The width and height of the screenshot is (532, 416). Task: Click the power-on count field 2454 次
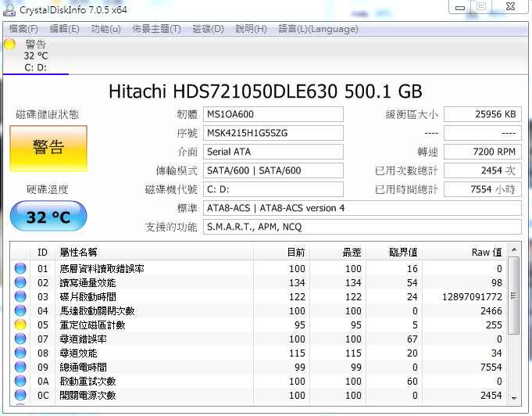(x=483, y=170)
